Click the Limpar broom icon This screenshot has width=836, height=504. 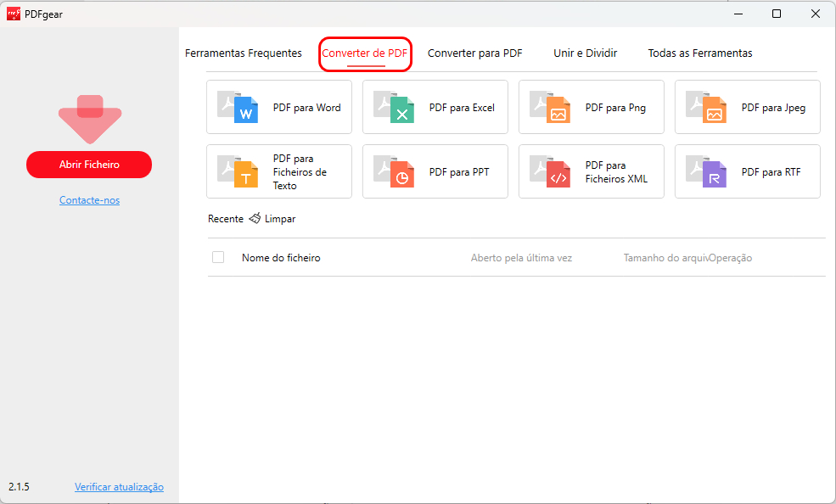point(254,218)
